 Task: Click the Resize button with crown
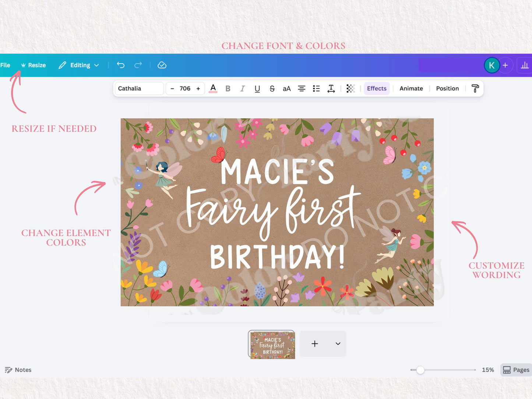[33, 65]
